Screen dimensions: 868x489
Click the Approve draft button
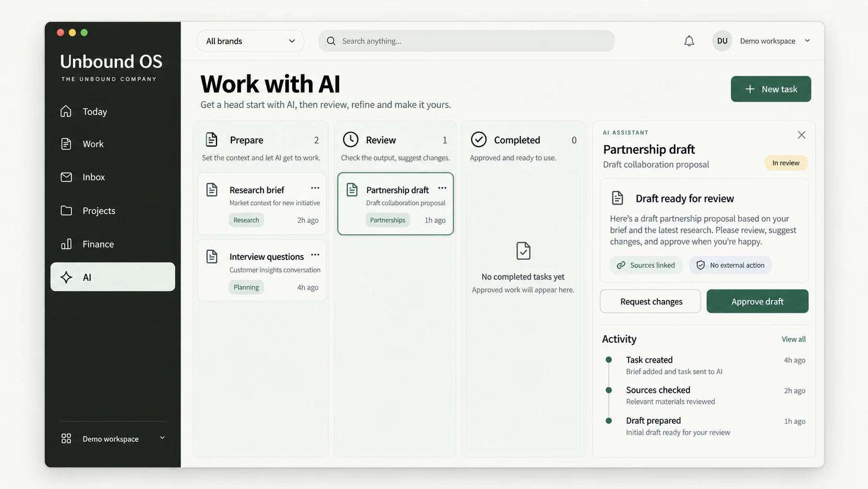click(x=757, y=301)
